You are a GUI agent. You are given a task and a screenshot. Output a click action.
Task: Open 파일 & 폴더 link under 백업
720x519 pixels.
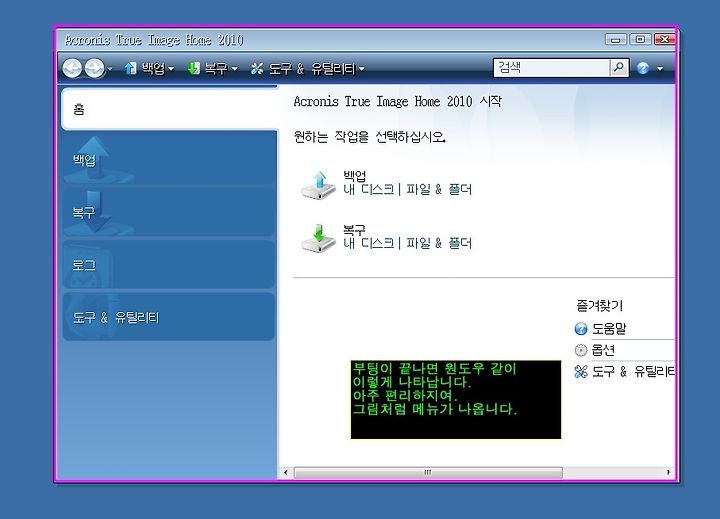point(439,189)
